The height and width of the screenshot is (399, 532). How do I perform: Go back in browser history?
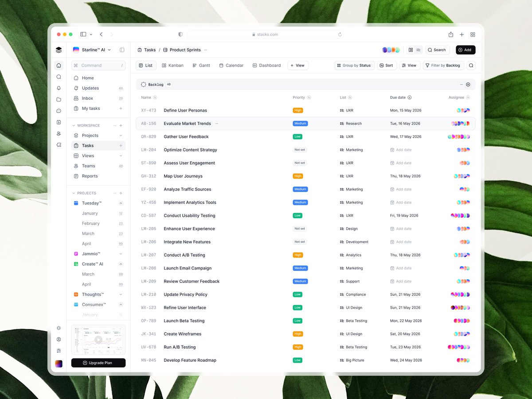[x=101, y=35]
